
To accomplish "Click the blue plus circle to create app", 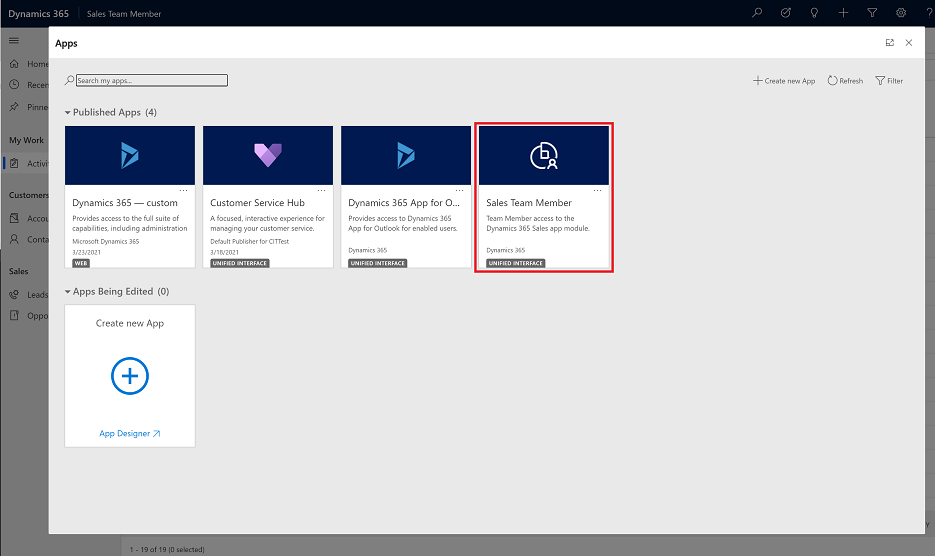I will coord(130,376).
